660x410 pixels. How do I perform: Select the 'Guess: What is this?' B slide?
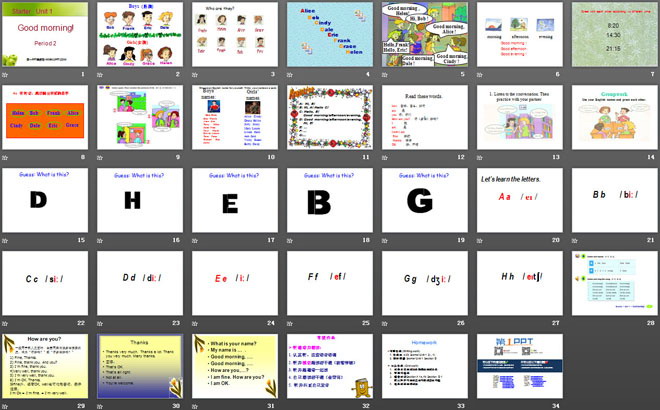(x=330, y=200)
